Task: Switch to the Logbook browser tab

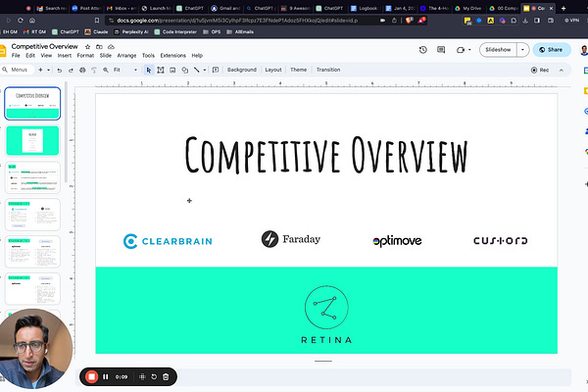Action: point(365,8)
